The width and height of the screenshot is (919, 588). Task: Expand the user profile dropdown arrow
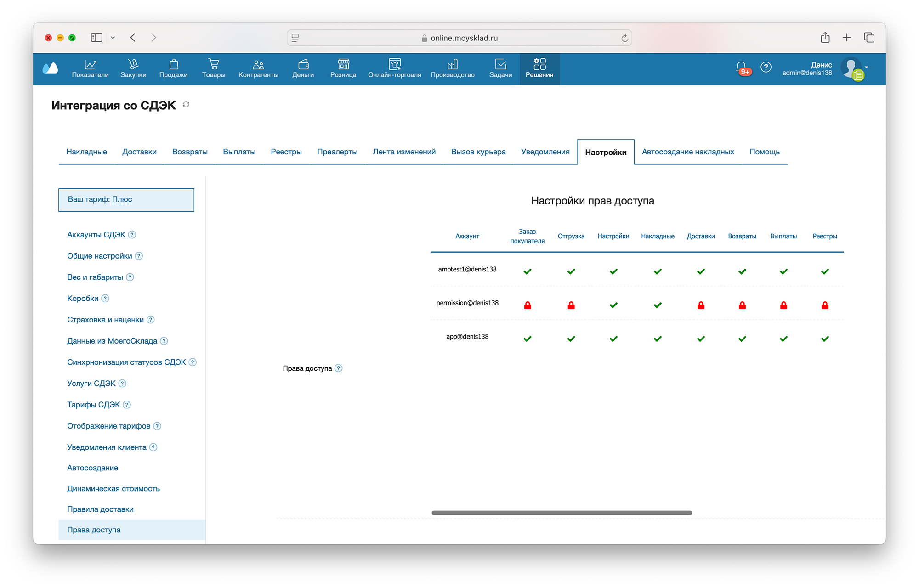coord(867,67)
